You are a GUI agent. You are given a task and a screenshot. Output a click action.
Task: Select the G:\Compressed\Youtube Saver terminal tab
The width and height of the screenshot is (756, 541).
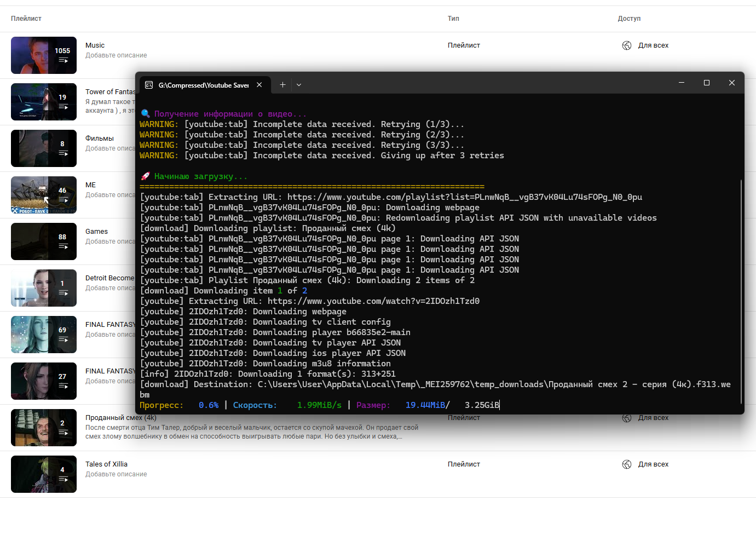click(x=203, y=85)
